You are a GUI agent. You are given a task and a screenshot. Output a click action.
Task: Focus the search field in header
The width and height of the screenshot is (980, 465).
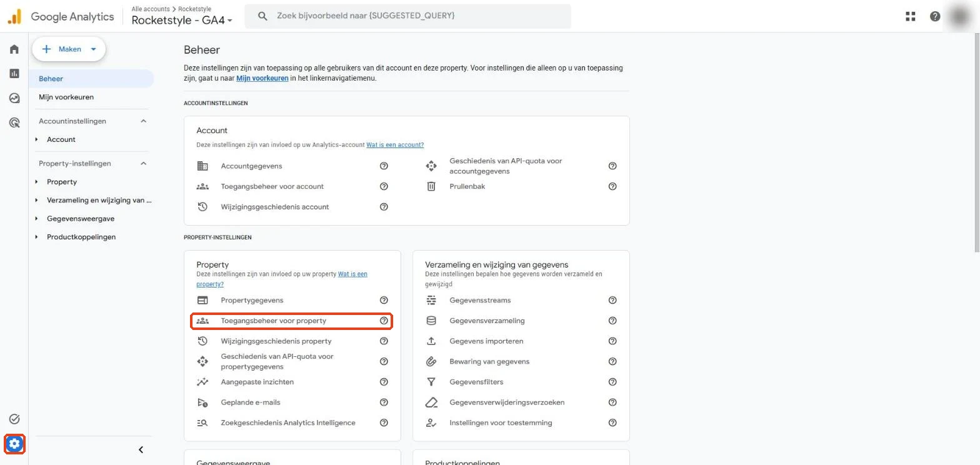pyautogui.click(x=407, y=16)
